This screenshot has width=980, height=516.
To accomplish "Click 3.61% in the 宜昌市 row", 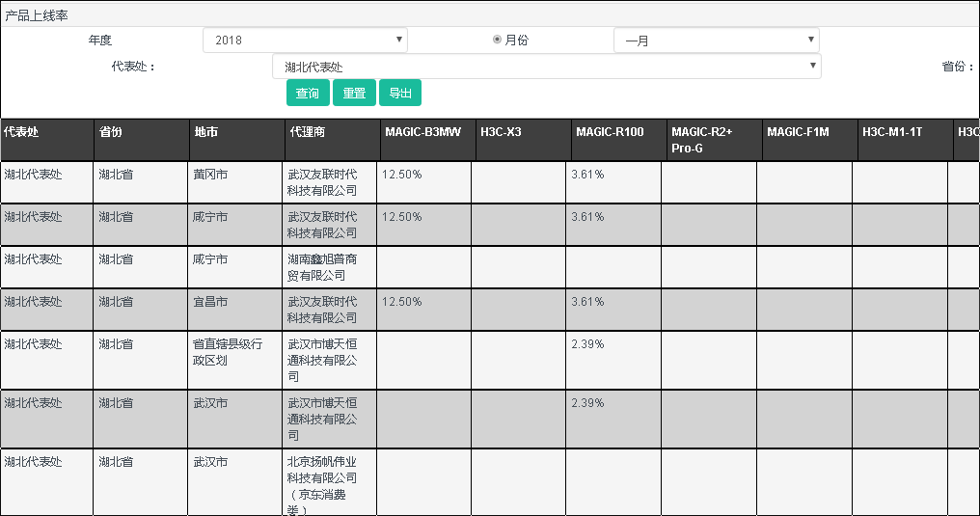I will 587,302.
